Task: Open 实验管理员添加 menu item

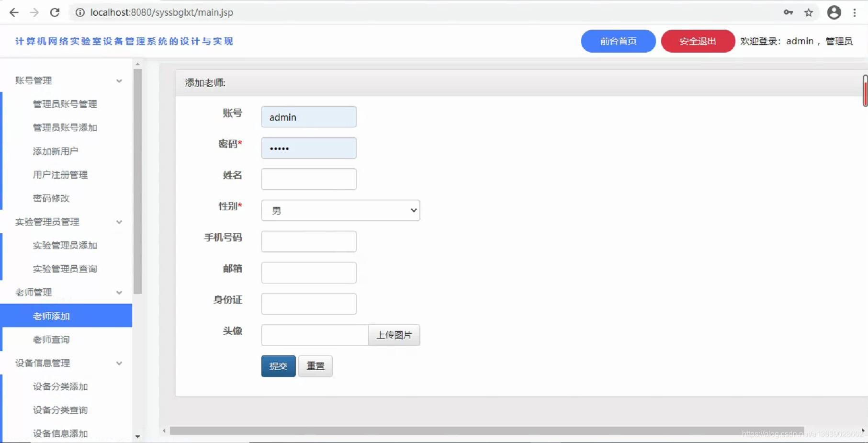Action: pos(65,245)
